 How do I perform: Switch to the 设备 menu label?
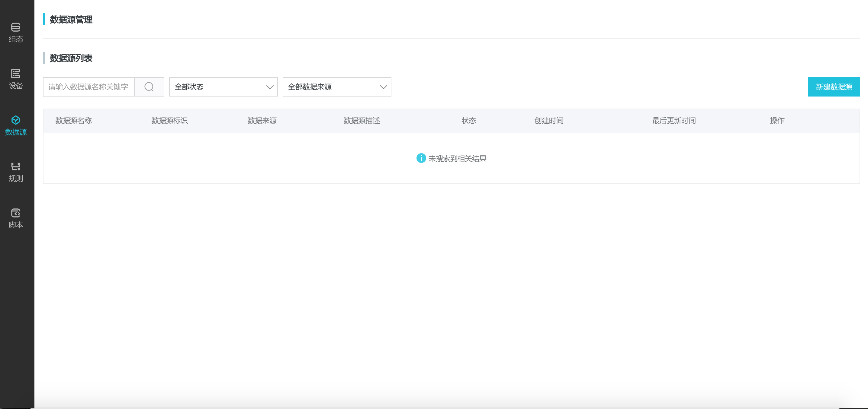[x=15, y=85]
